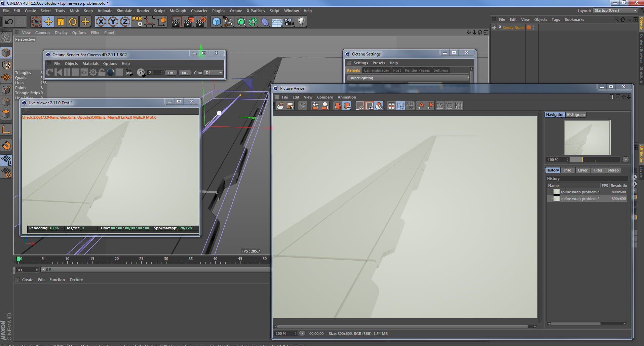Activate the Scale tool
Image resolution: width=644 pixels, height=346 pixels.
[61, 22]
